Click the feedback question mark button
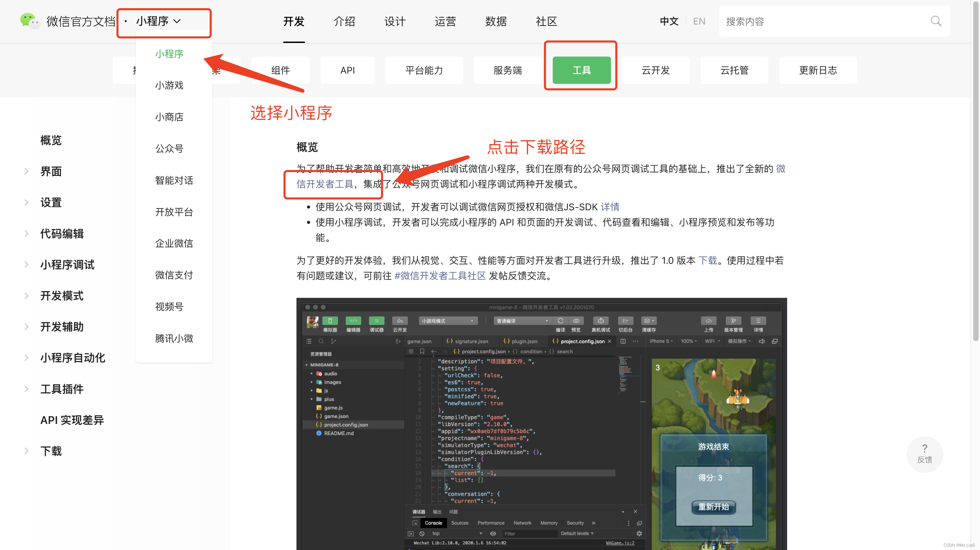 tap(924, 454)
